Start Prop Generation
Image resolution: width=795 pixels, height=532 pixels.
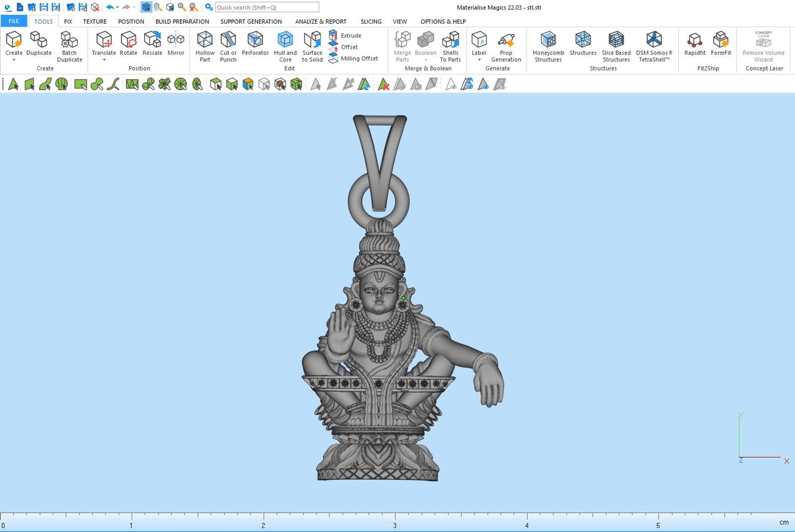[506, 46]
